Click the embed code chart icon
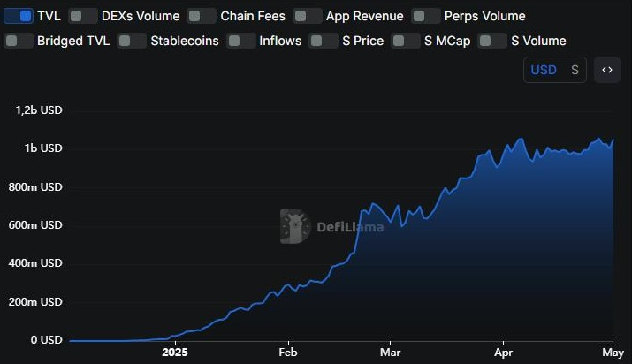This screenshot has height=364, width=632. (607, 70)
